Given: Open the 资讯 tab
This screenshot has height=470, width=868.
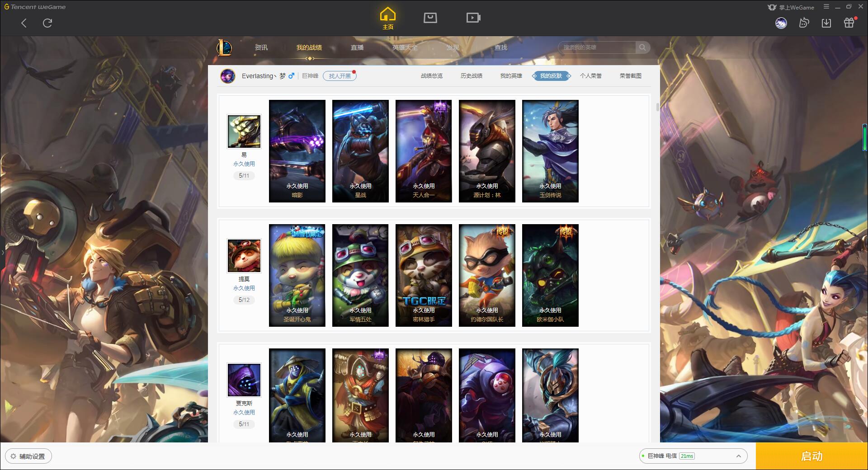Looking at the screenshot, I should click(x=261, y=47).
